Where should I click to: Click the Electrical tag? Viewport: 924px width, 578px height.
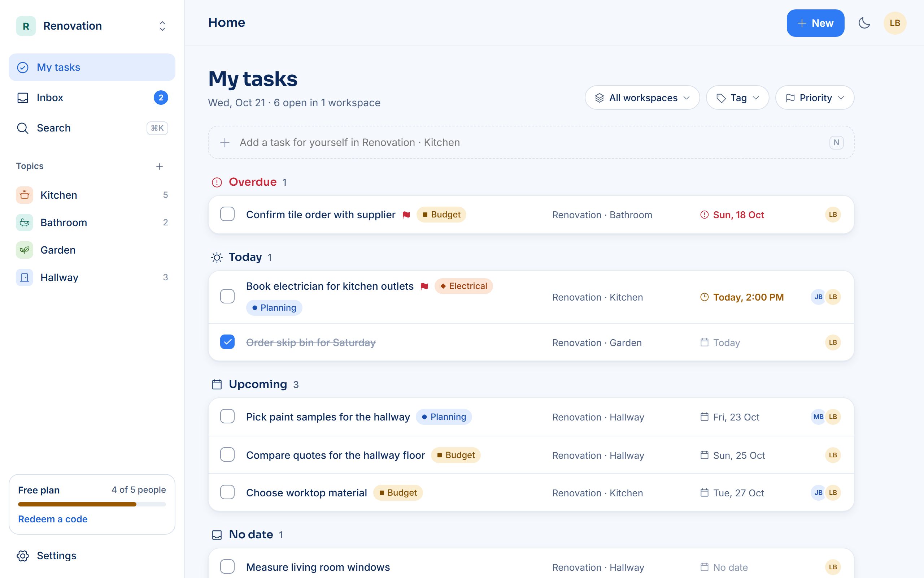(x=463, y=286)
